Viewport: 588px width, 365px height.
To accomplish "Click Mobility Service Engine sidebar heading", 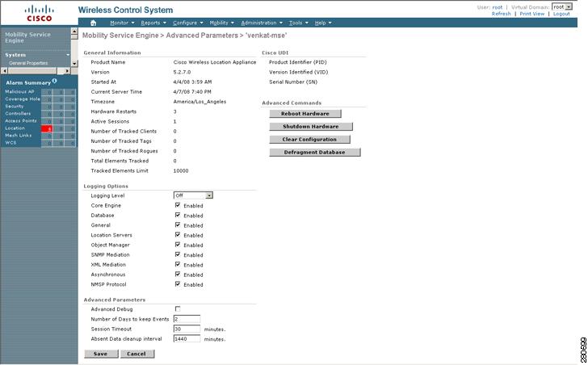I will click(x=27, y=37).
